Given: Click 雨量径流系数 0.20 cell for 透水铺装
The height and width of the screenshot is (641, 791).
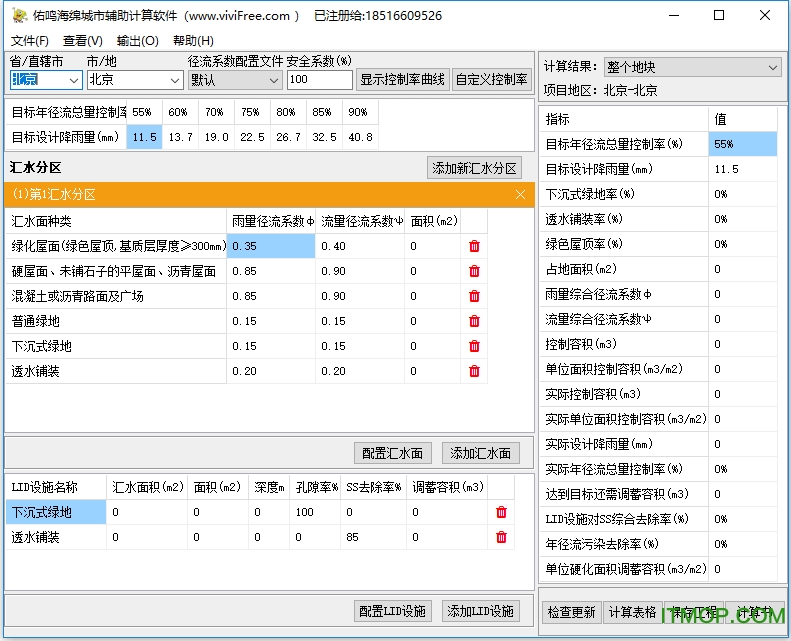Looking at the screenshot, I should click(271, 371).
